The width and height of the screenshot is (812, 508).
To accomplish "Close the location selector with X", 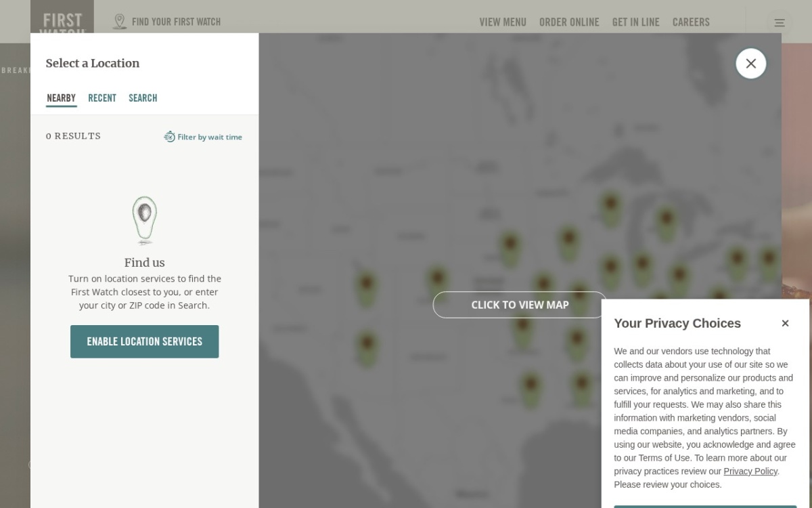I will click(751, 64).
